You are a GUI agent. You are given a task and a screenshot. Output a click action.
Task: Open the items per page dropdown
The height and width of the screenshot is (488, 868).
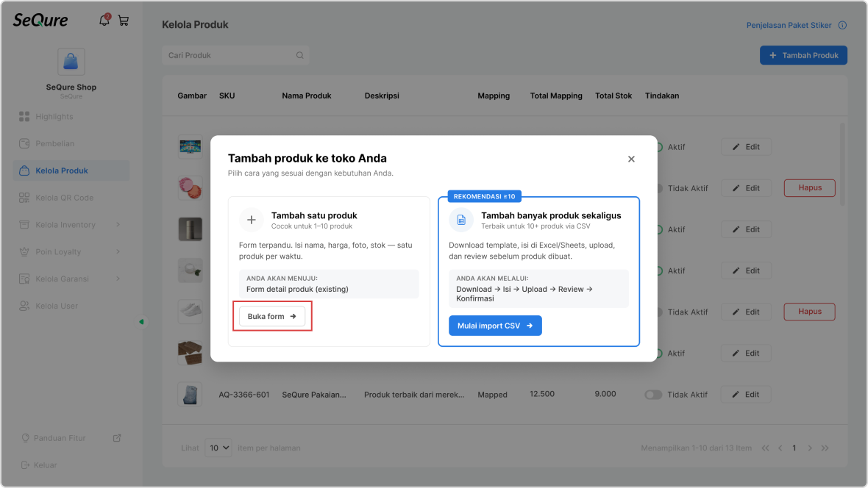(218, 448)
